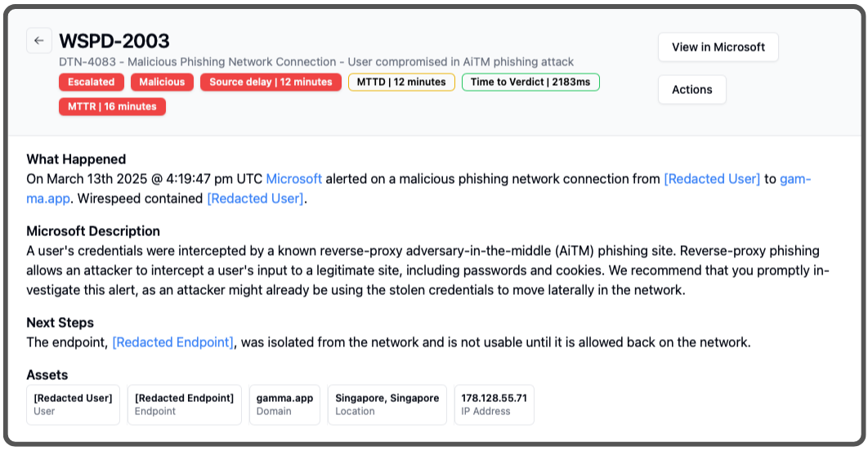
Task: Select the Redacted User asset card
Action: tap(73, 404)
